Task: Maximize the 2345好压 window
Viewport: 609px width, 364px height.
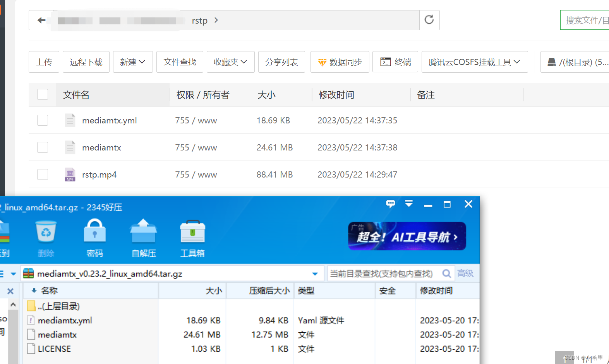Action: 447,204
